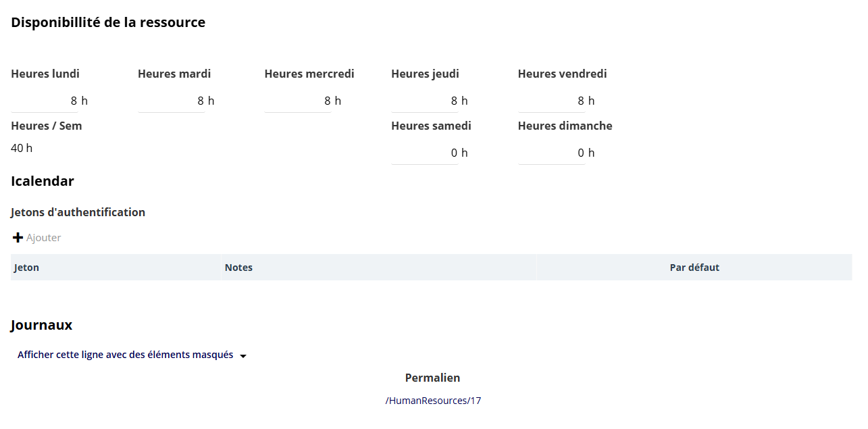
Task: Open the /HumanResources/17 permalink
Action: coord(433,401)
